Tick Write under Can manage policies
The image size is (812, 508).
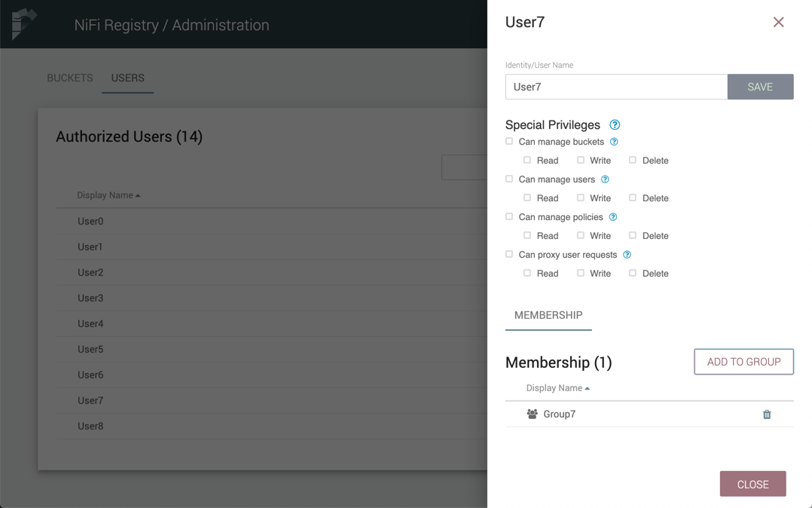(581, 235)
